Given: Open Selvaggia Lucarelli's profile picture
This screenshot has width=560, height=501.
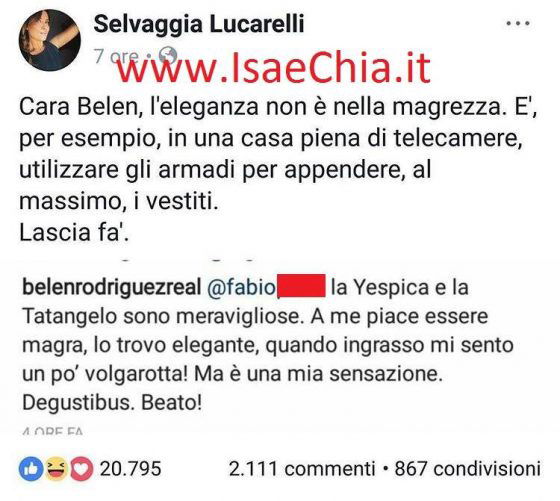Looking at the screenshot, I should coord(50,40).
